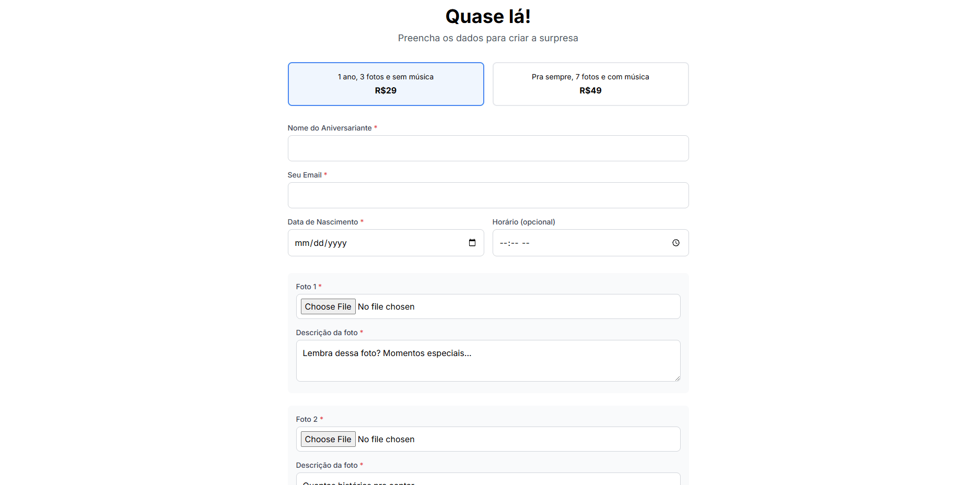The height and width of the screenshot is (485, 980).
Task: Select the minutes segment in Horário field
Action: (514, 243)
